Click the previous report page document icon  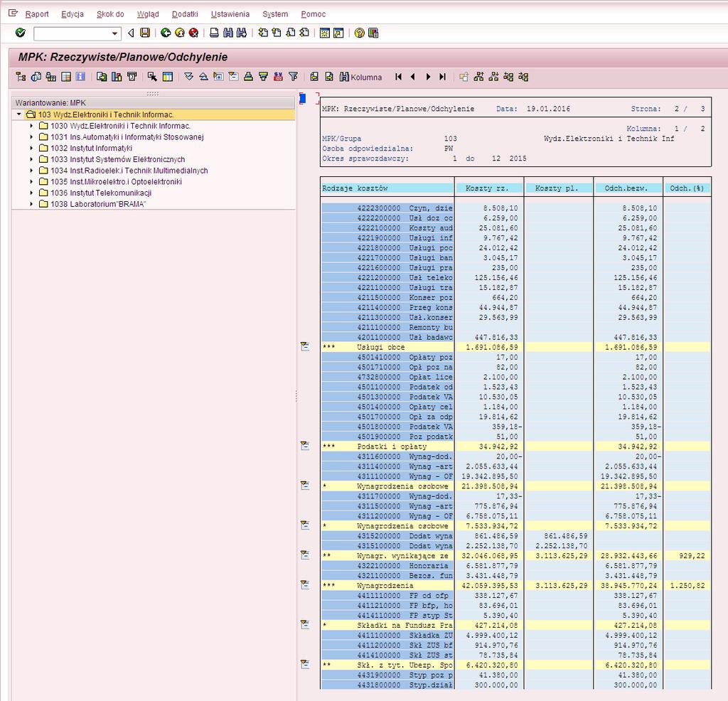tap(314, 77)
